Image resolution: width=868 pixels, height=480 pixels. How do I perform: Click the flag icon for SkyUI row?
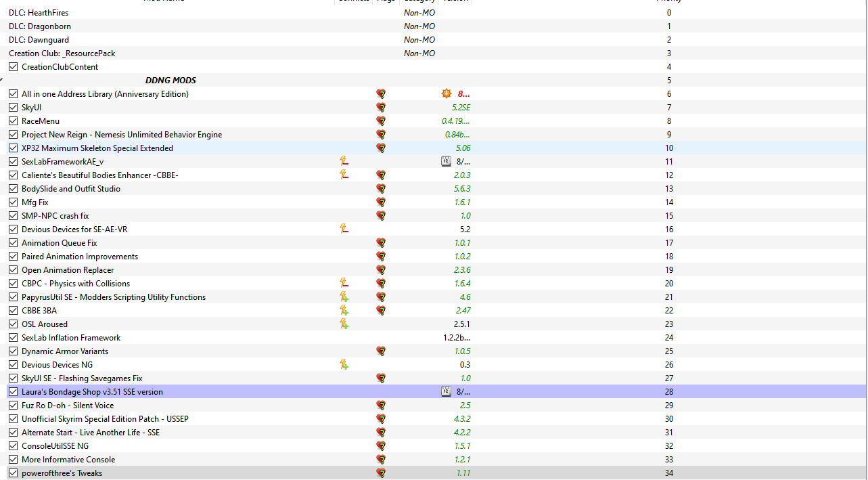[381, 108]
